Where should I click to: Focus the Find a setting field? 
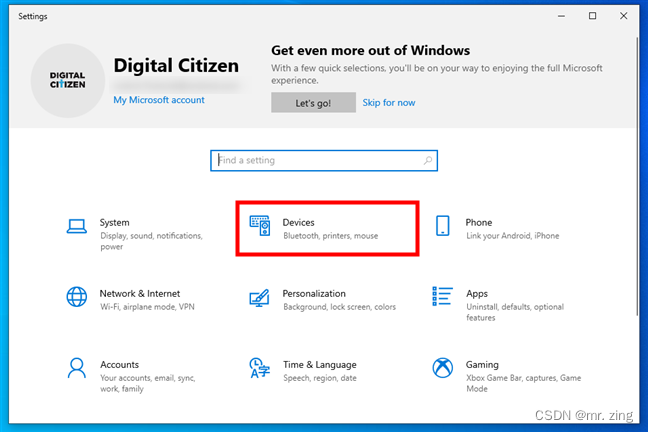pos(324,160)
